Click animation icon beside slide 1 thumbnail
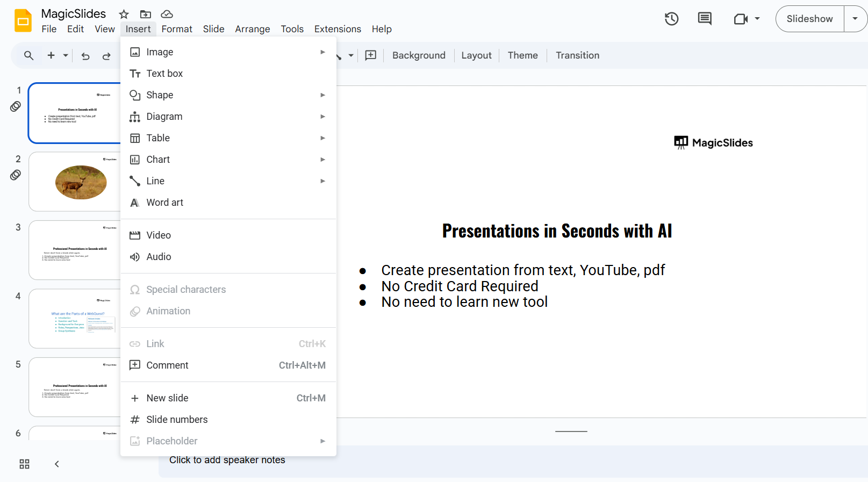Screen dimensions: 868x482 (16, 106)
